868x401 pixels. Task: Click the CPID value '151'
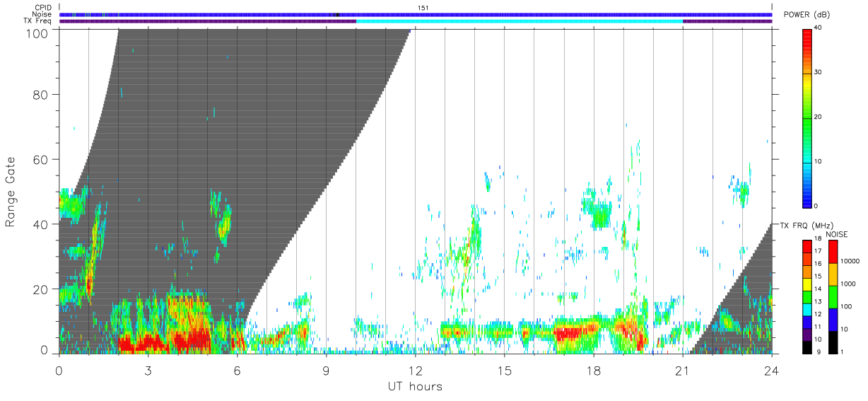coord(423,8)
